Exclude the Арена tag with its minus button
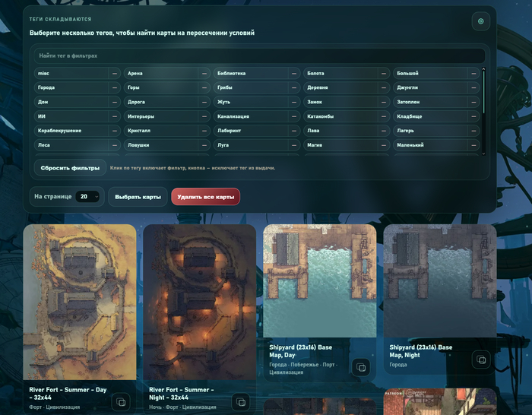The width and height of the screenshot is (532, 415). [x=204, y=73]
